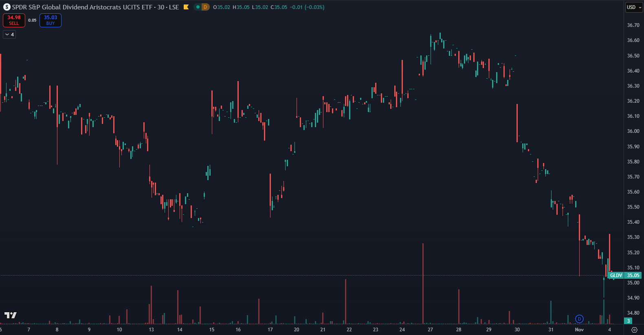Click the SPDR symbol logo icon
This screenshot has height=335, width=644.
7,7
